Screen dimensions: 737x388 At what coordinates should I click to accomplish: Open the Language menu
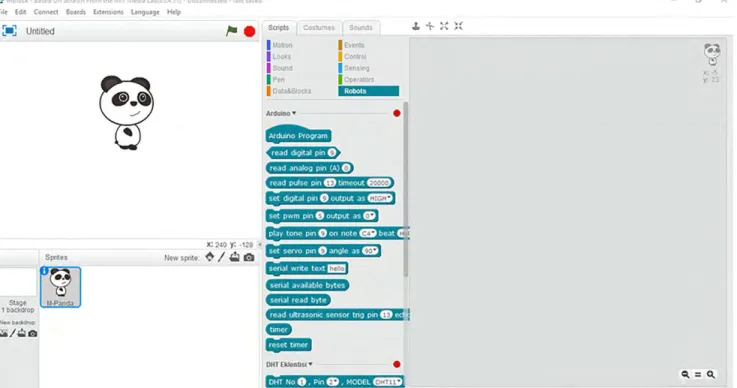click(145, 12)
